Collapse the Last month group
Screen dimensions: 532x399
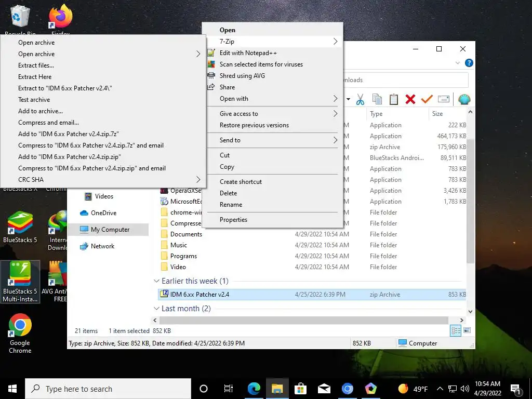pos(156,309)
